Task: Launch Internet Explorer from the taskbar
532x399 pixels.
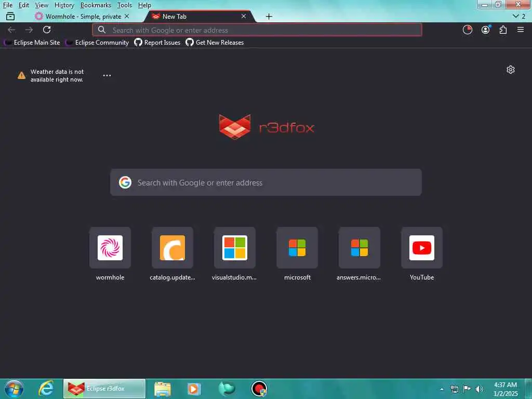Action: (46, 389)
